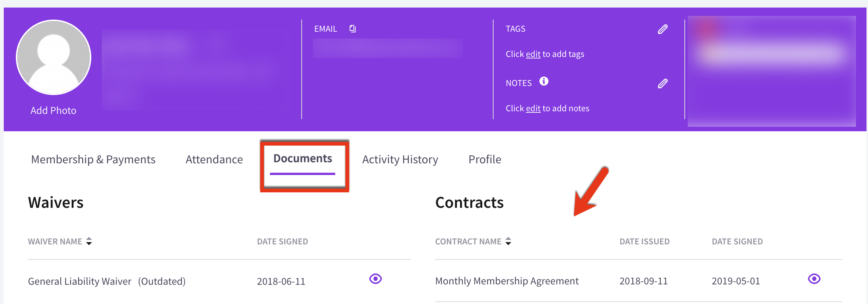This screenshot has width=868, height=304.
Task: Copy the email address with the clipboard icon
Action: tap(353, 29)
